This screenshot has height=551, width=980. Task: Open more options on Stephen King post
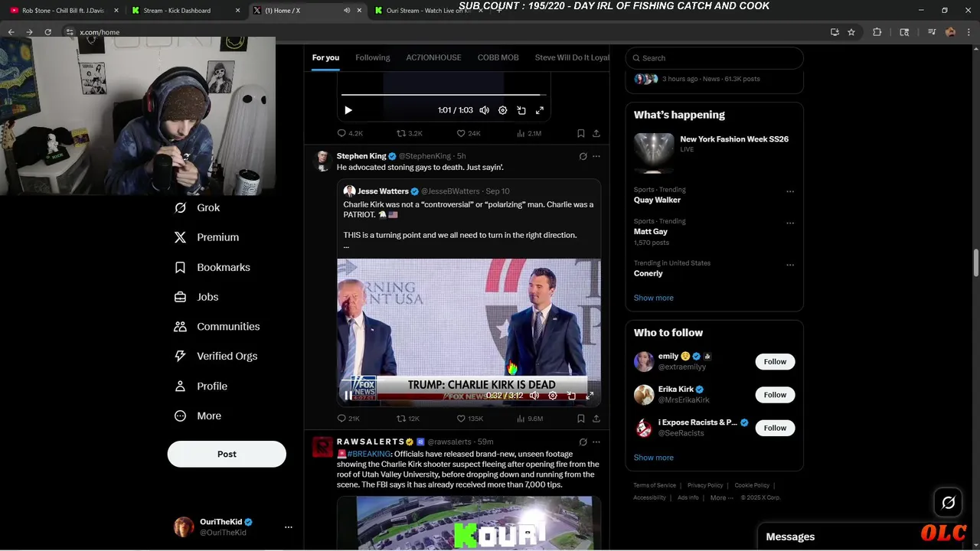pyautogui.click(x=596, y=156)
